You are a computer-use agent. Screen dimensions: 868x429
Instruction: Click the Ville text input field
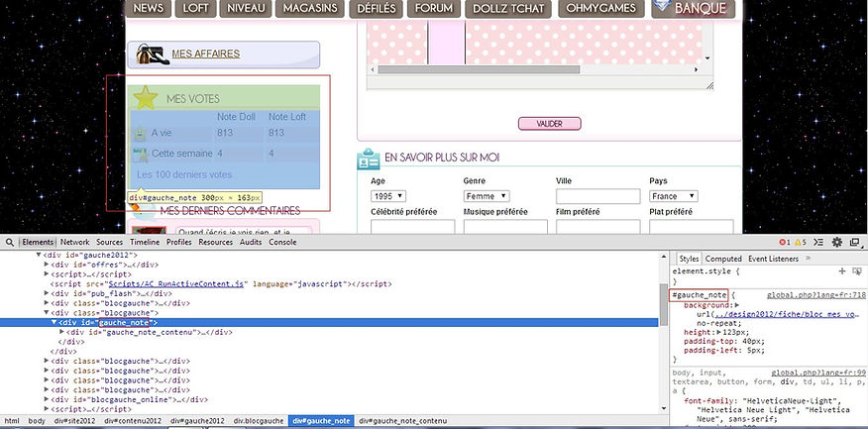coord(597,196)
